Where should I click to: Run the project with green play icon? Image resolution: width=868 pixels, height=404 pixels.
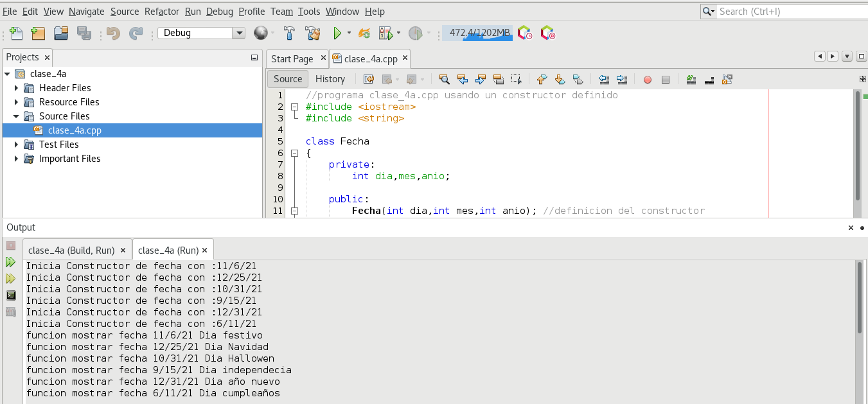[337, 33]
